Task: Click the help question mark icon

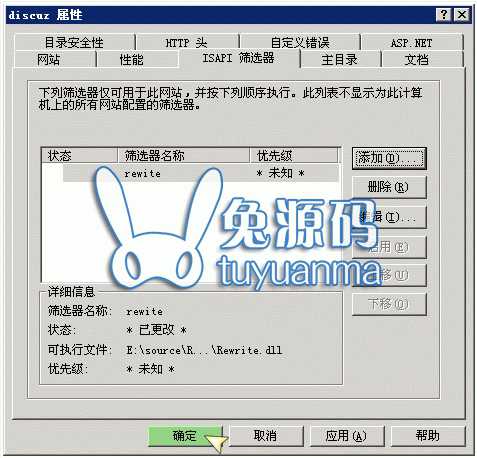Action: (443, 15)
